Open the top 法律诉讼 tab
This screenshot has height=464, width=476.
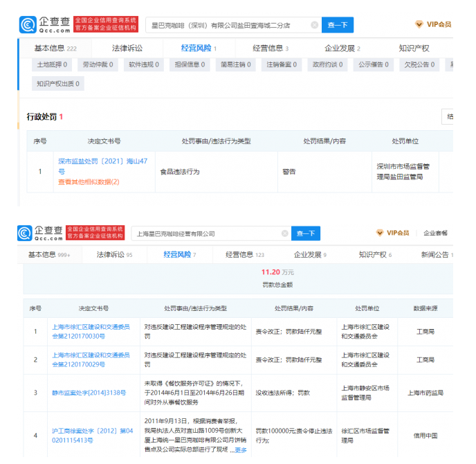coord(127,48)
